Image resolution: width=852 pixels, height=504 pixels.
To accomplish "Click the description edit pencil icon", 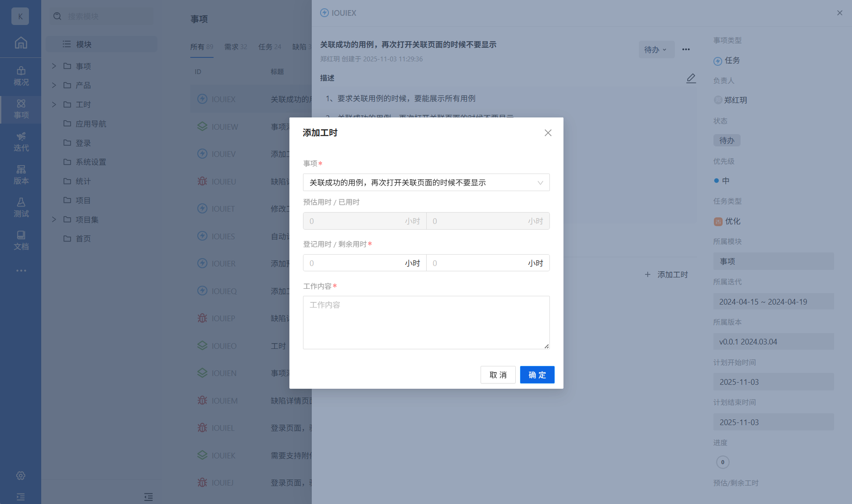I will [x=691, y=78].
